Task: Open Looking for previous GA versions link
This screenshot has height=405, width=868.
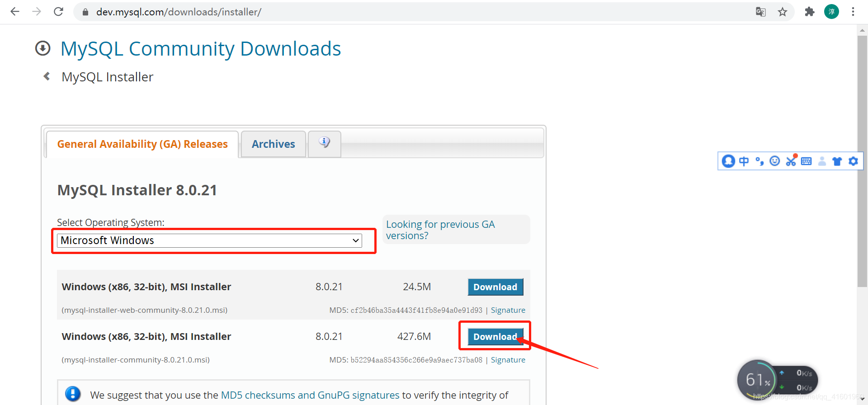Action: click(440, 230)
